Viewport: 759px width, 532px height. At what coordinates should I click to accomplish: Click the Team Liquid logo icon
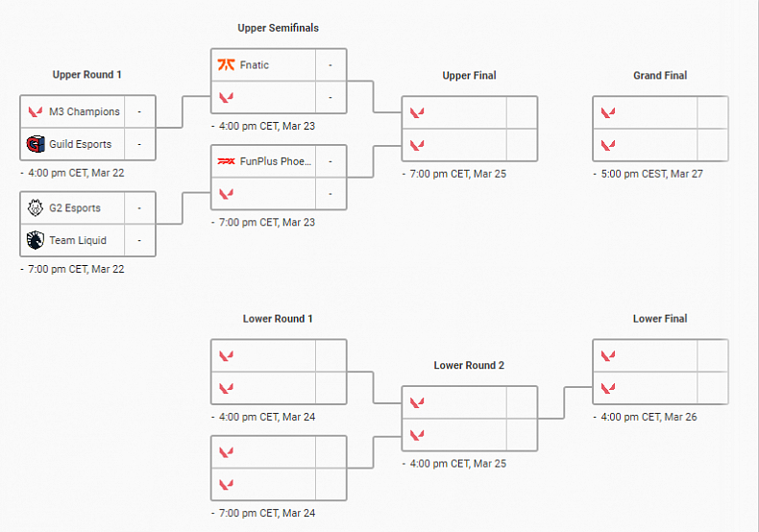click(x=36, y=240)
